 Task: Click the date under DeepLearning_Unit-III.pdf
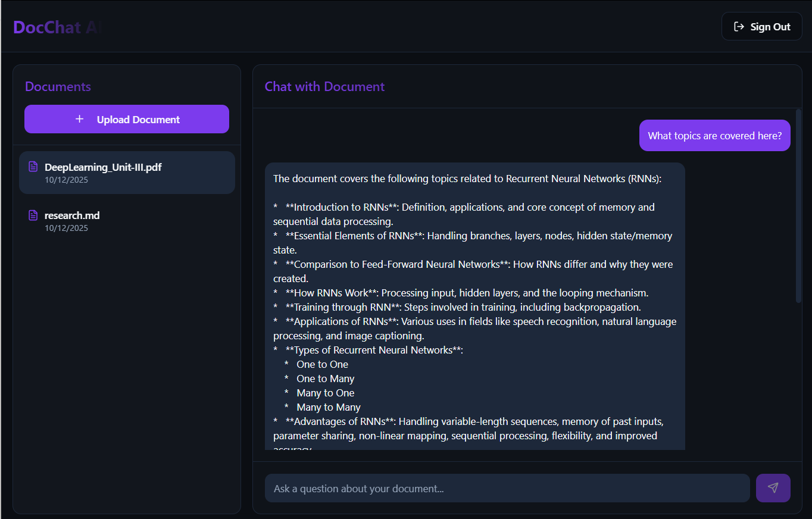pyautogui.click(x=66, y=180)
